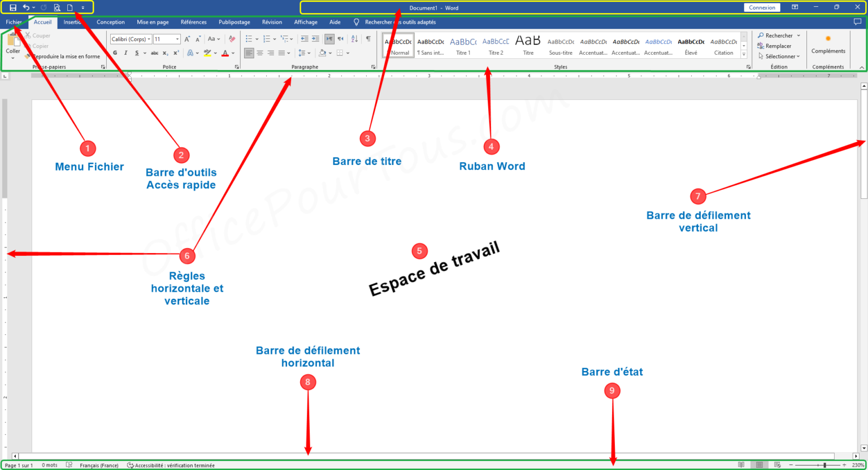
Task: Click the Sort alphabetically icon
Action: pyautogui.click(x=354, y=39)
